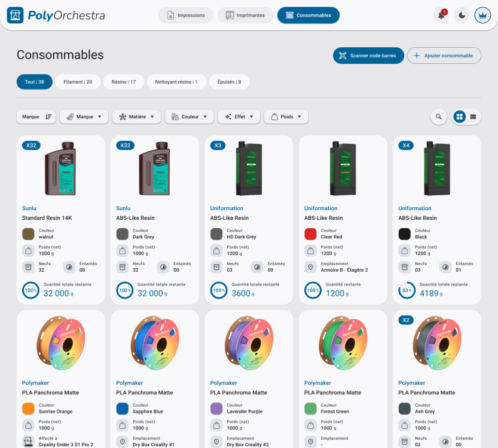Select the Tout | 38 filter
The height and width of the screenshot is (448, 498).
[x=34, y=82]
